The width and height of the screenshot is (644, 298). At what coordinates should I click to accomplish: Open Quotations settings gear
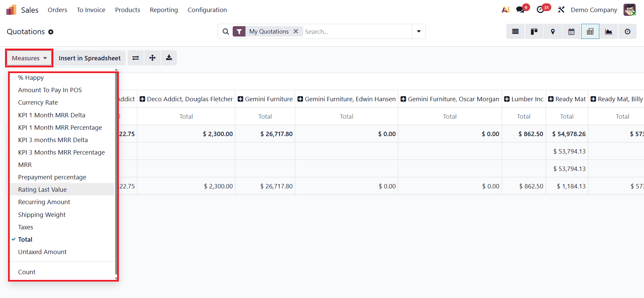tap(51, 32)
